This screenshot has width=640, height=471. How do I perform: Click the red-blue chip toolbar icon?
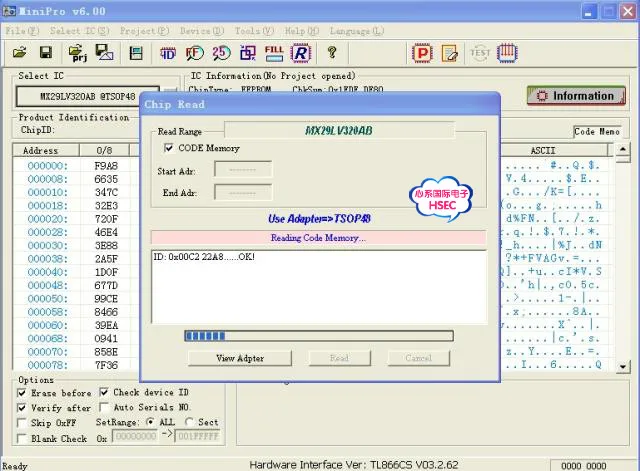(507, 53)
